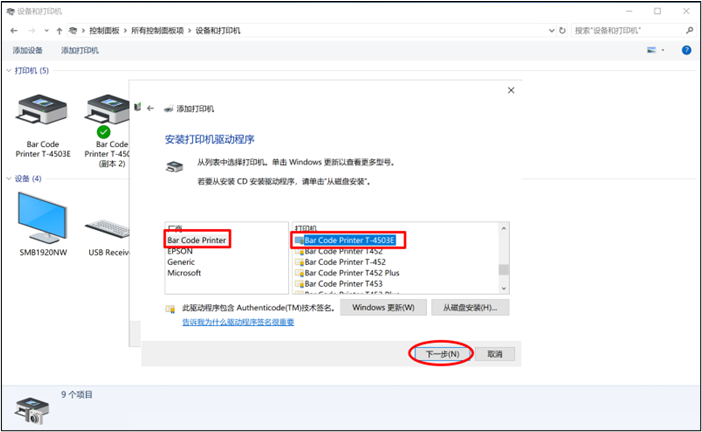The image size is (702, 432).
Task: Go up one folder level
Action: 59,30
